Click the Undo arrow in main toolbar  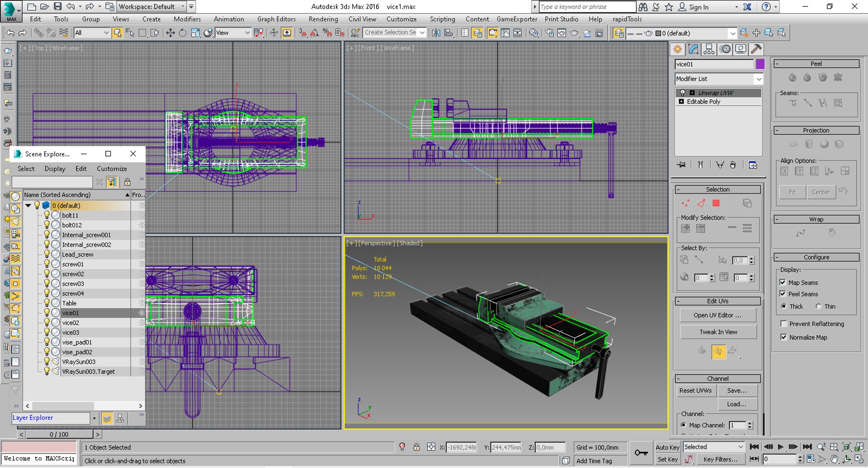pyautogui.click(x=10, y=33)
